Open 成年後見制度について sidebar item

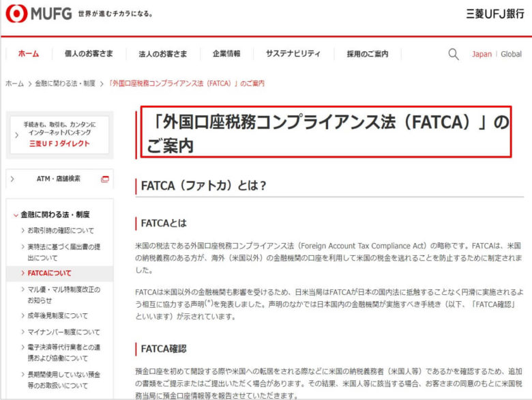coord(57,316)
